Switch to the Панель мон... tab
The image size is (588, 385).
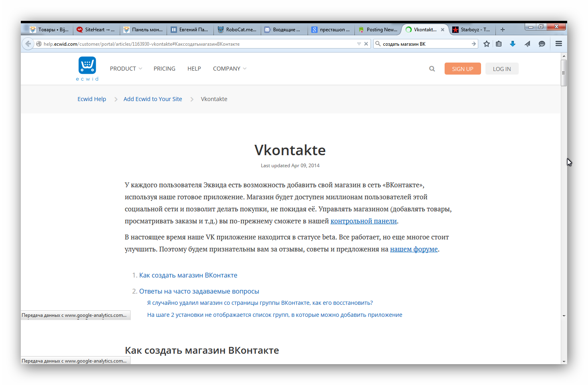pos(143,30)
